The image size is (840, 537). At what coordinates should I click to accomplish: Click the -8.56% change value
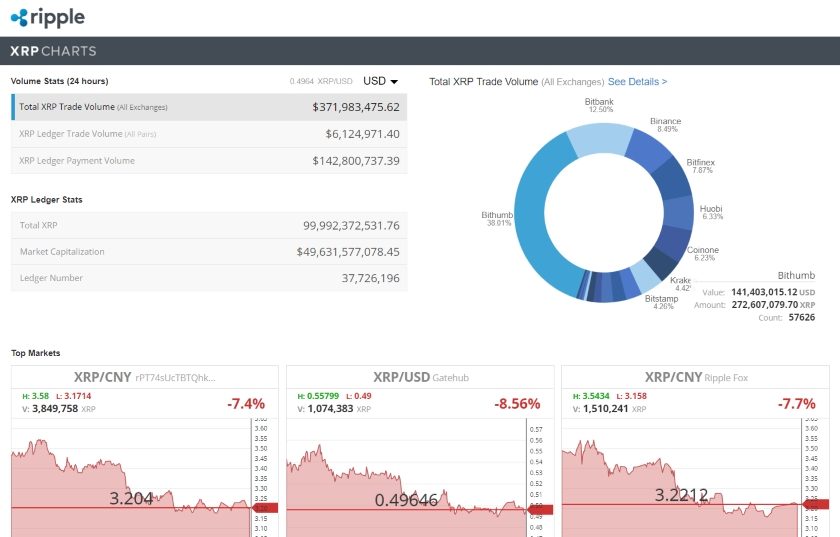coord(517,404)
